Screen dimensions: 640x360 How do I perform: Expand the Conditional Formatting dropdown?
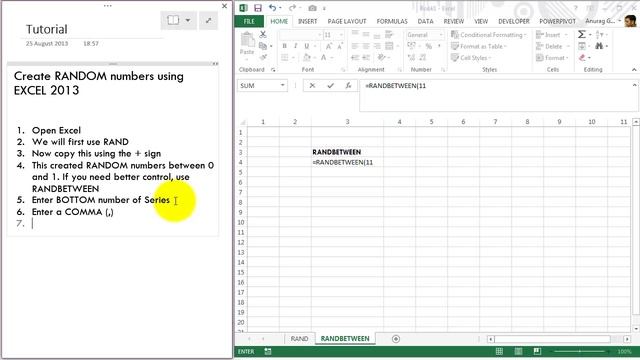pos(489,35)
